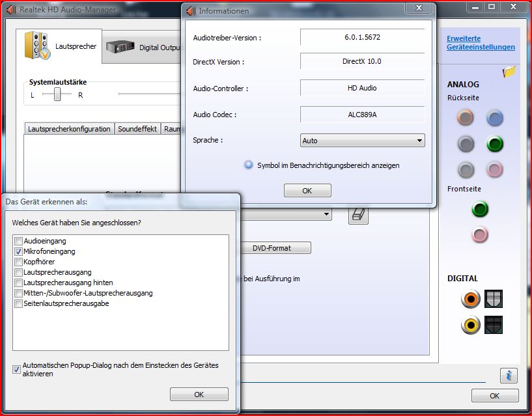Click the Informationen dialog title speaker icon
The image size is (532, 416).
(x=191, y=11)
